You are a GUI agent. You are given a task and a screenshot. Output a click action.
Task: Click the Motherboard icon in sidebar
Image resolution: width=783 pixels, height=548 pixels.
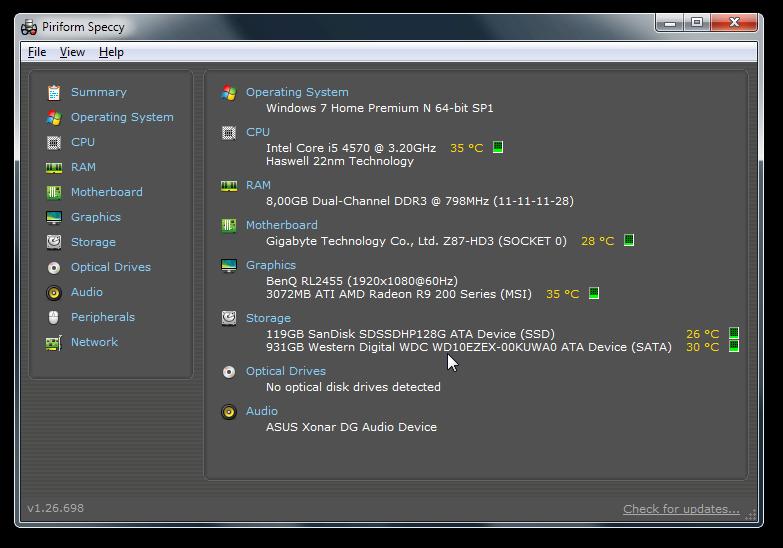[54, 192]
